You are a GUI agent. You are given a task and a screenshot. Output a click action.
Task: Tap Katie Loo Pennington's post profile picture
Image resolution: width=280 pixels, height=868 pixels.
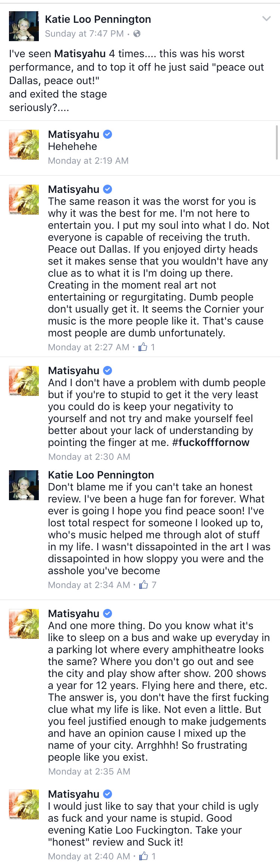pos(24,26)
